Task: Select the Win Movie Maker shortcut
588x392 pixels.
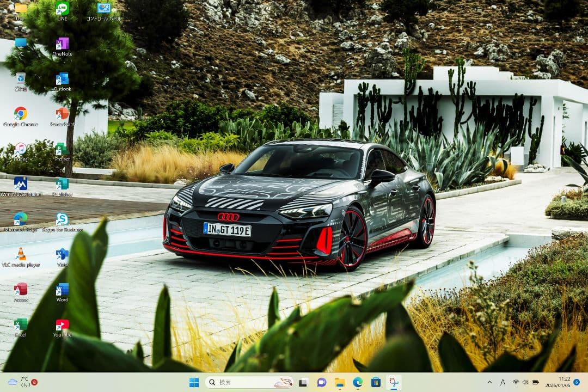Action: click(21, 184)
